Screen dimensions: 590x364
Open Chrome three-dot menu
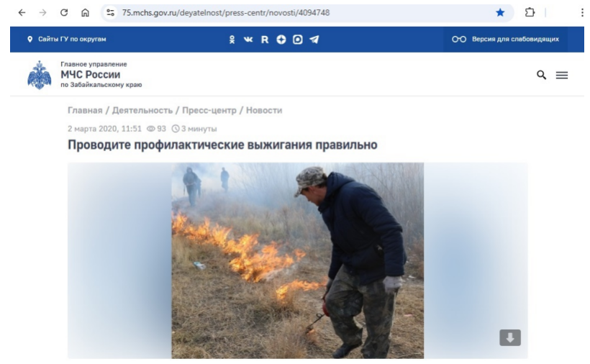pyautogui.click(x=582, y=12)
